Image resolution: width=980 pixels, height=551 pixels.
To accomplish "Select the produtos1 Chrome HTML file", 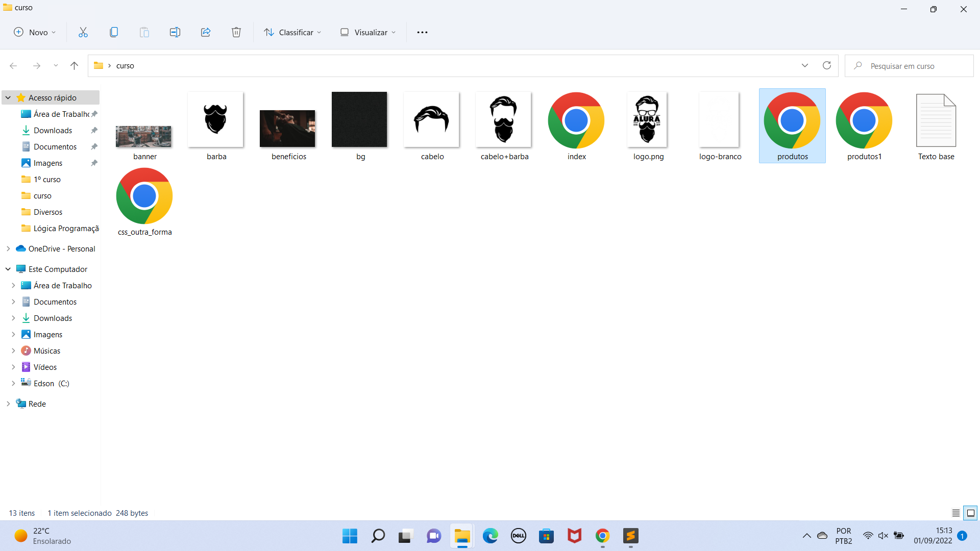I will click(864, 126).
